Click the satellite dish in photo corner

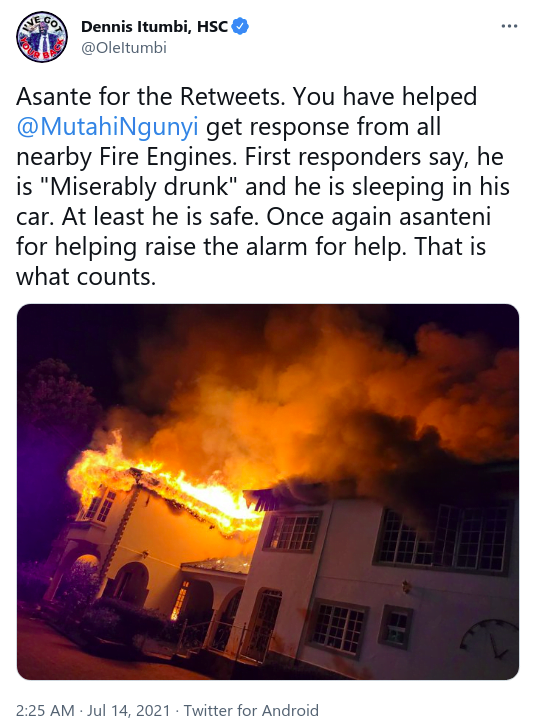[x=489, y=639]
